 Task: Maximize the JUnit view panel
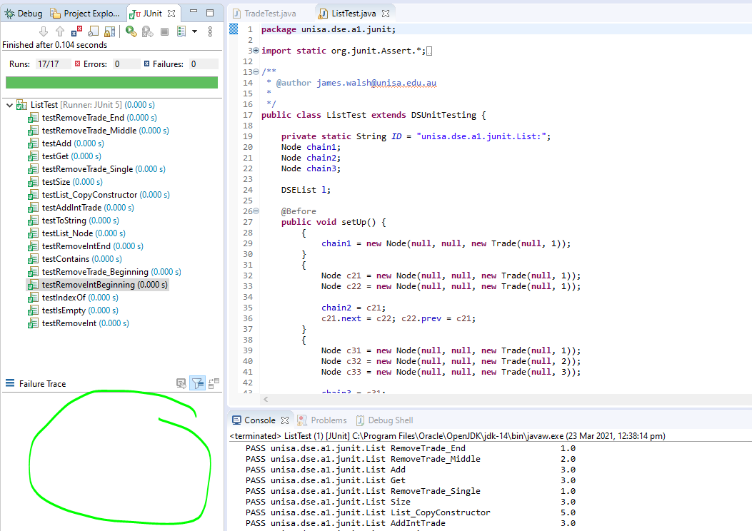coord(210,13)
